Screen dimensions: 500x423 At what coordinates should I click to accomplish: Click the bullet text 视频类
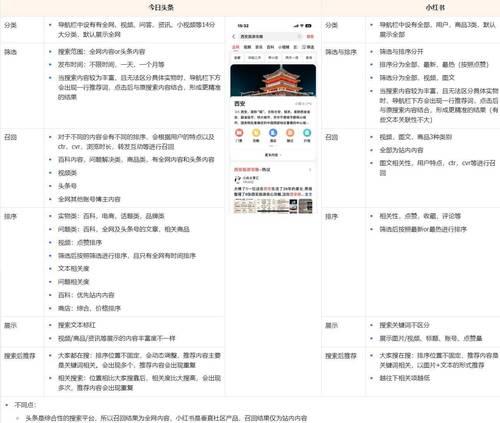pos(67,173)
